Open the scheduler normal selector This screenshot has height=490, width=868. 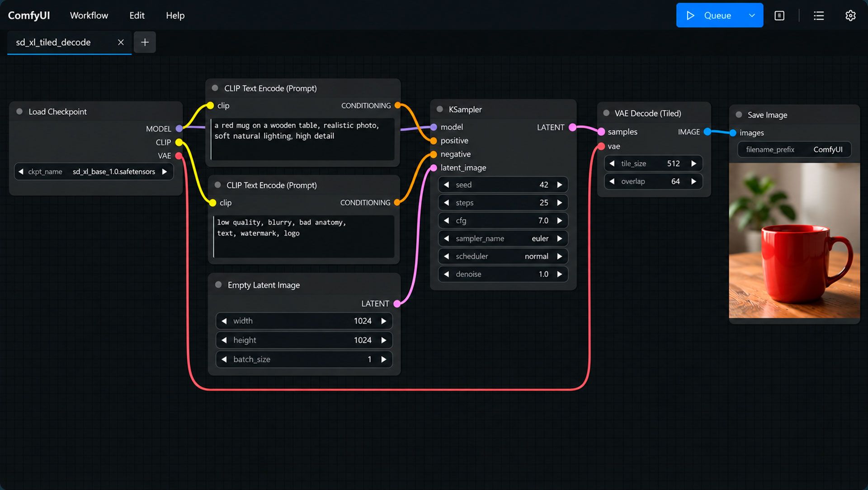[x=503, y=256]
